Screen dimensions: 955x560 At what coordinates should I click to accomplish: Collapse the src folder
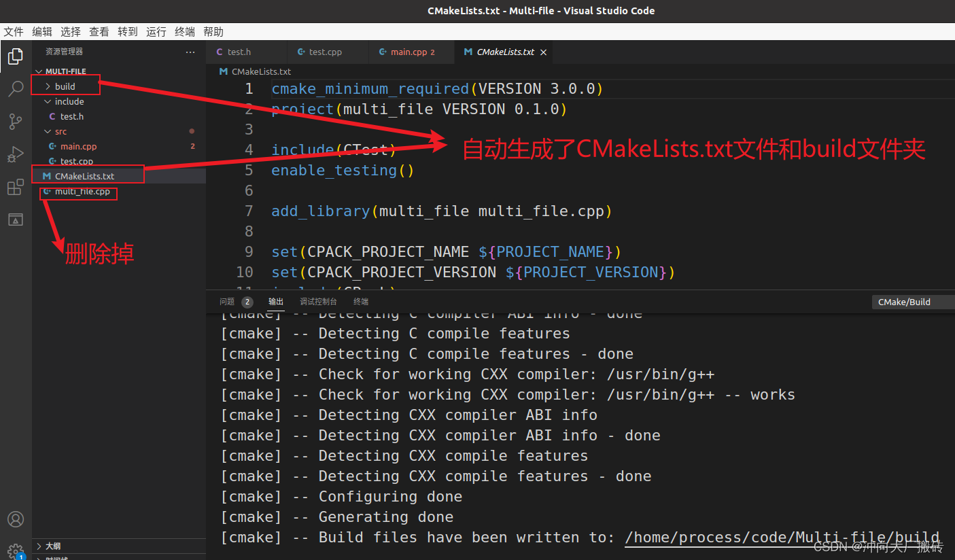(x=48, y=132)
